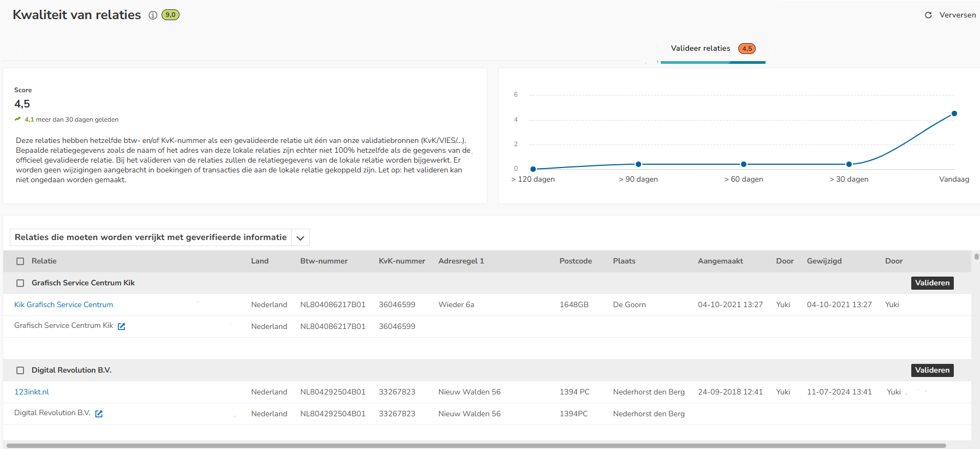
Task: Click the refresh icon beside Verversen
Action: 928,15
